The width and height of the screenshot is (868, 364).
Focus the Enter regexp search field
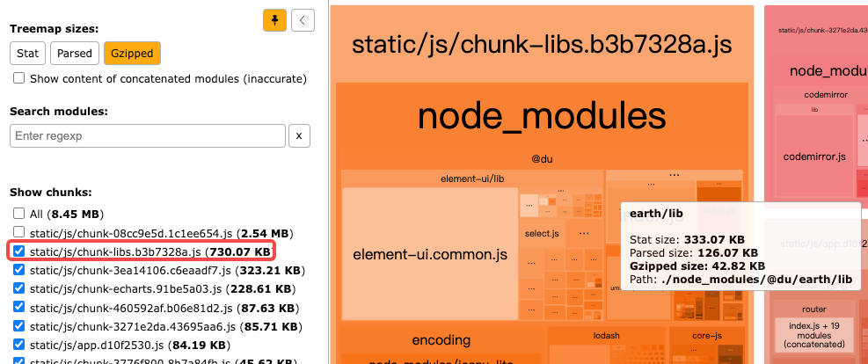(x=148, y=135)
